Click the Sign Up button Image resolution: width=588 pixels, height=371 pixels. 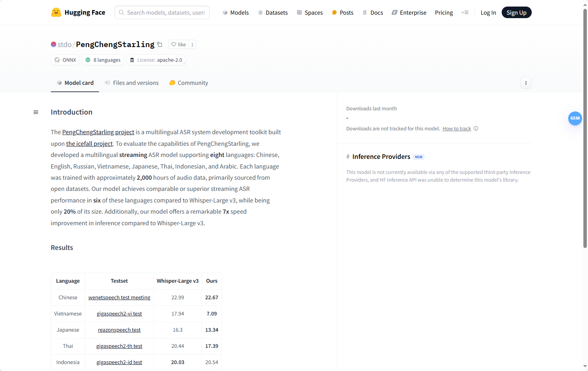point(516,13)
